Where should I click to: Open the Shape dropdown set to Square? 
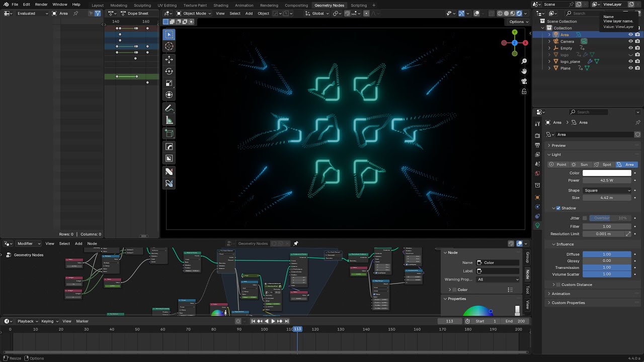tap(607, 191)
